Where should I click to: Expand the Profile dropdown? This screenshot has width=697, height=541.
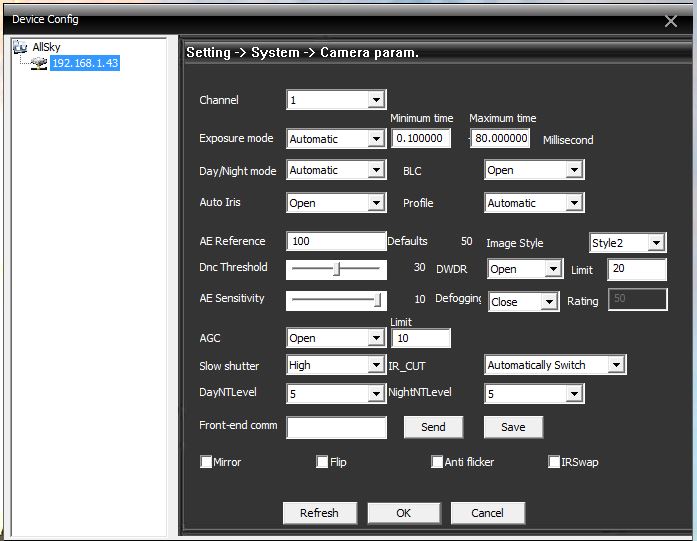coord(534,203)
